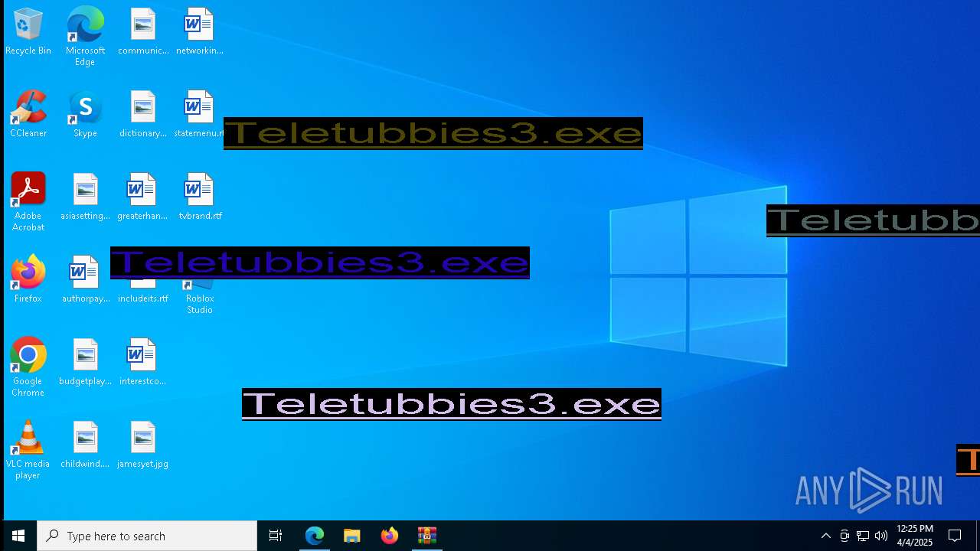This screenshot has width=980, height=551.
Task: Select the dictionary... image file
Action: [143, 115]
